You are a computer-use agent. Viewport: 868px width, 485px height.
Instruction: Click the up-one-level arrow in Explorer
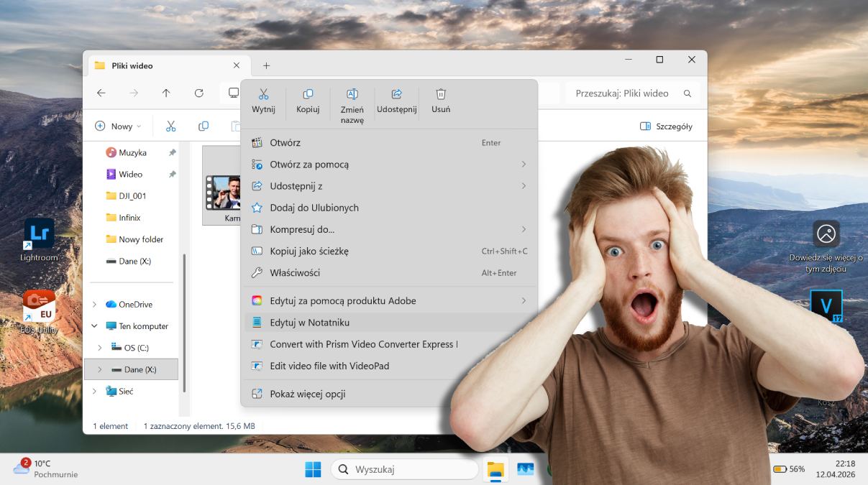coord(166,93)
